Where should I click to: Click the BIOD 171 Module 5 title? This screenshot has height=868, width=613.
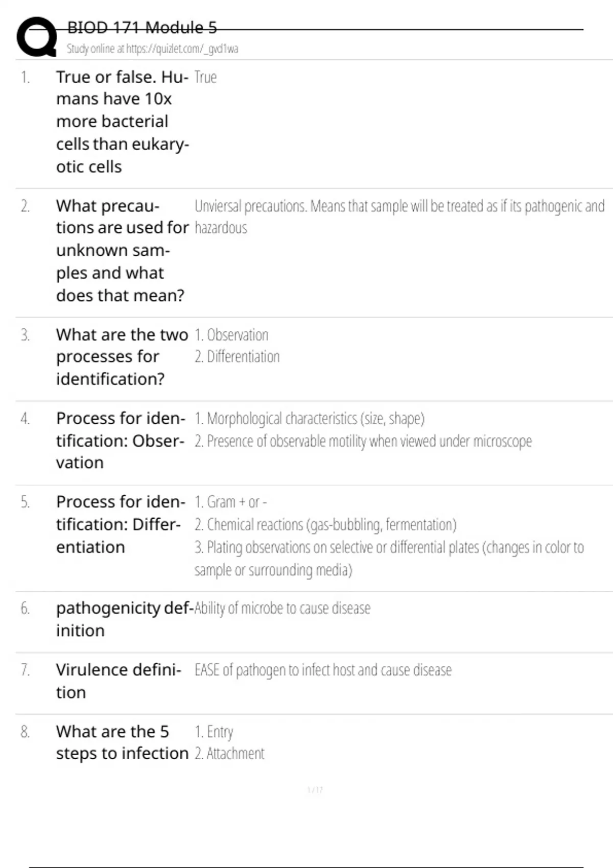coord(142,27)
